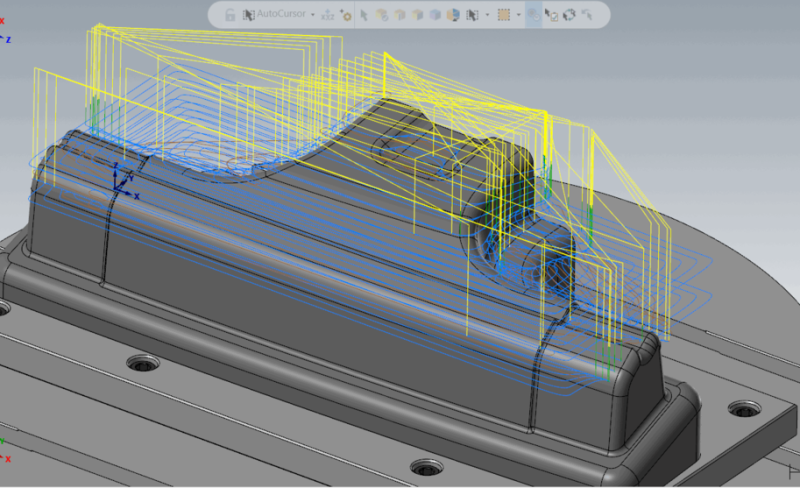Expand the selection method dropdown arrow

(x=487, y=15)
